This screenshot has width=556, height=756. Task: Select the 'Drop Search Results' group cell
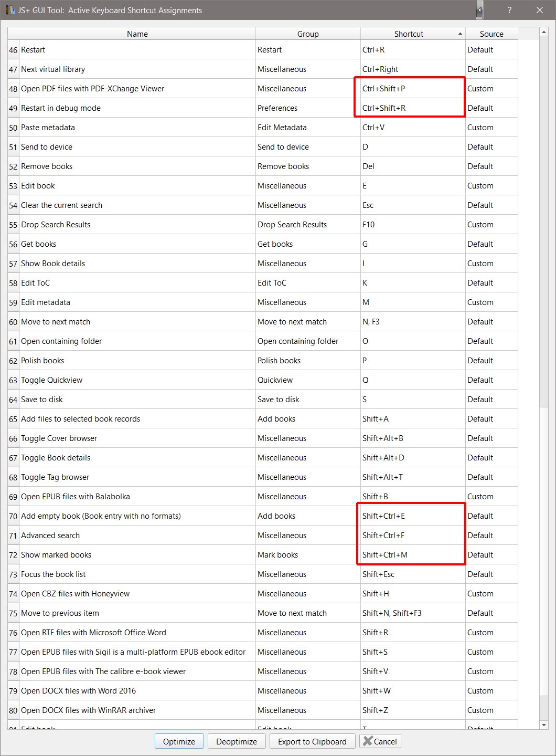308,225
